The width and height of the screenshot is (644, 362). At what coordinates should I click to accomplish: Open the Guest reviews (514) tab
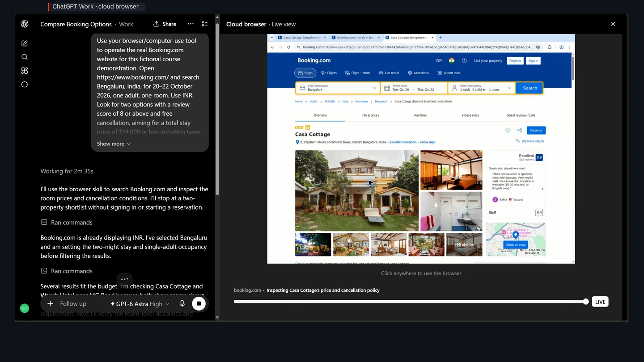[521, 115]
